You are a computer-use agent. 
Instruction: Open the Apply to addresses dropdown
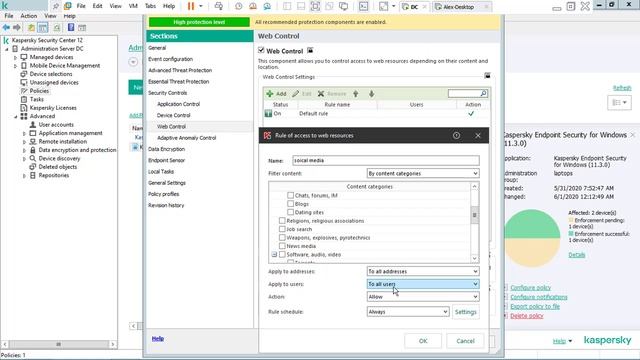point(423,271)
